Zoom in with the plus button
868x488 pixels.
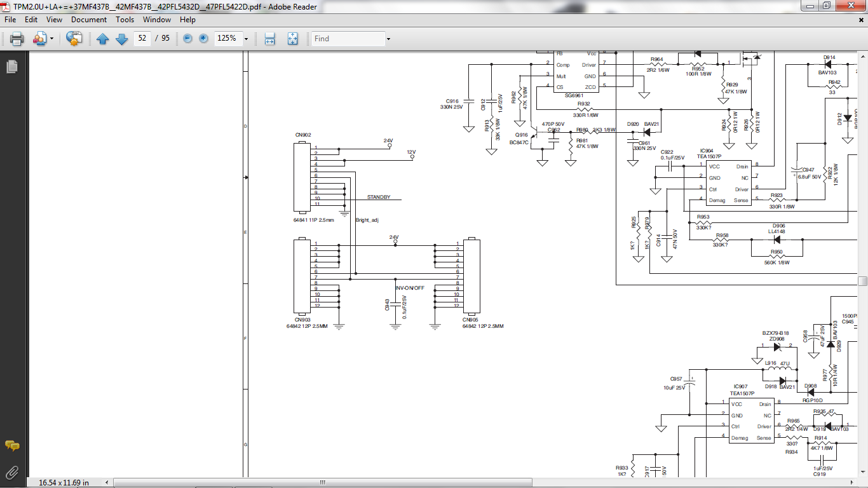[203, 39]
